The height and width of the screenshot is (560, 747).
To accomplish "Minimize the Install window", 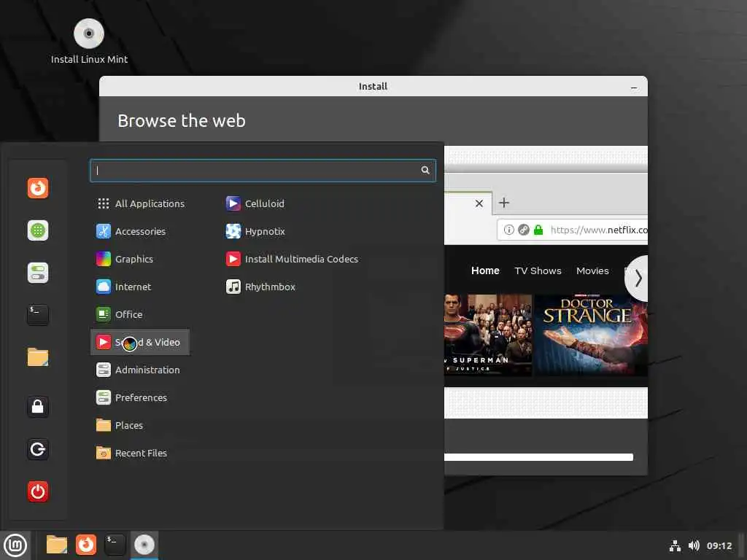I will [634, 87].
